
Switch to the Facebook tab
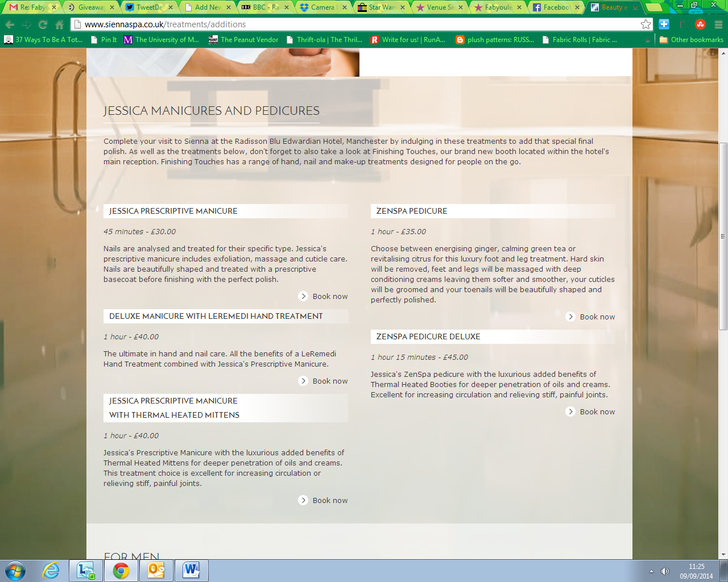(x=556, y=7)
